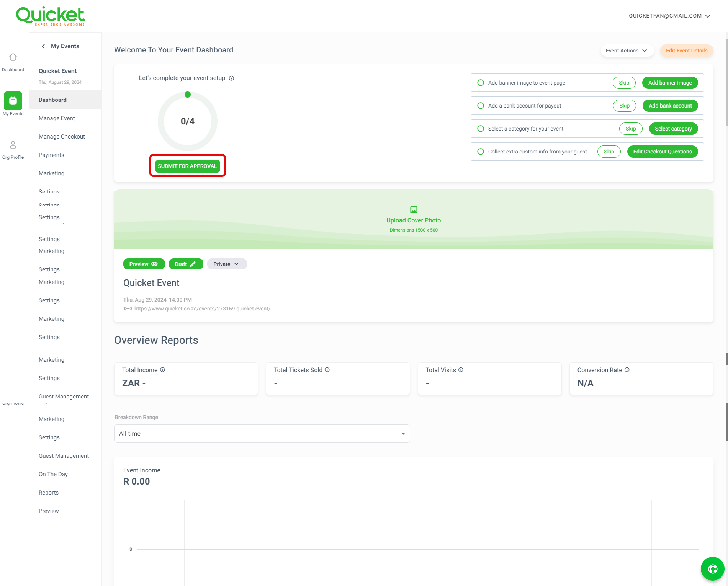Click Add bank account button
728x586 pixels.
tap(670, 106)
